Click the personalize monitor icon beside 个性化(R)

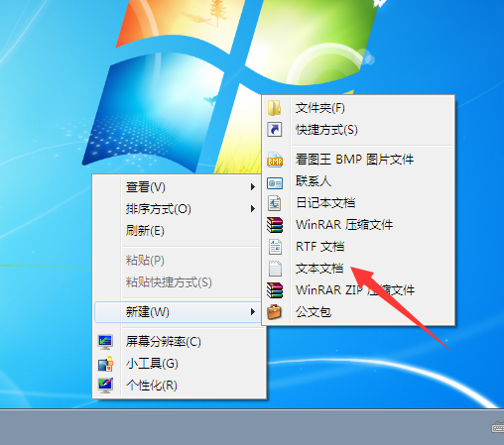(105, 386)
